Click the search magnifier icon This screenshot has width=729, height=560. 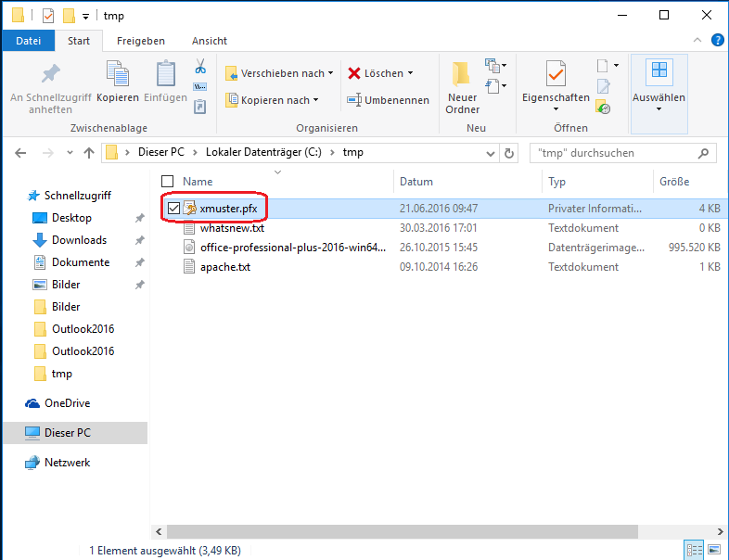coord(703,153)
